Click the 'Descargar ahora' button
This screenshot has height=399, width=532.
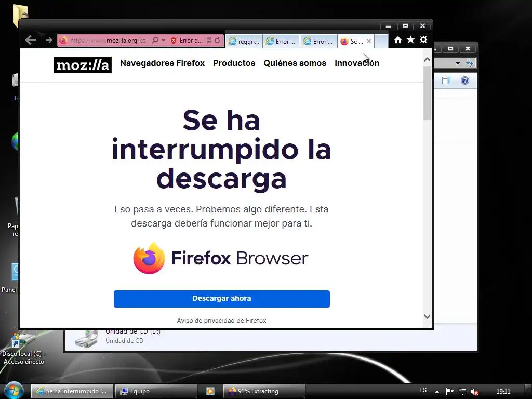coord(221,299)
